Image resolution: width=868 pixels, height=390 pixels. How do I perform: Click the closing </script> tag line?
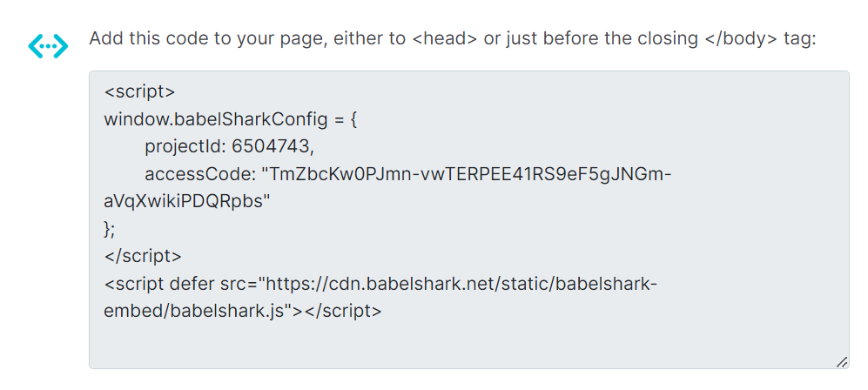pos(143,256)
